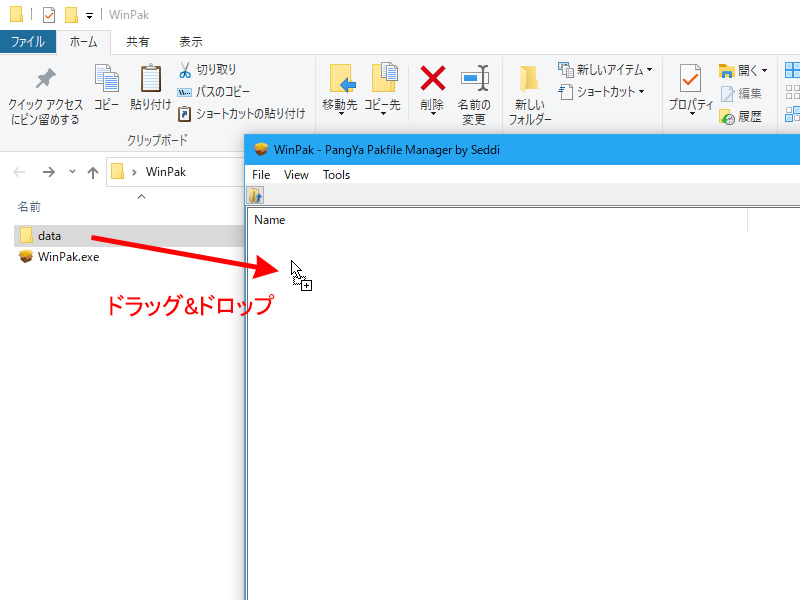This screenshot has width=800, height=600.
Task: Go forward with the Explorer forward arrow
Action: 48,172
